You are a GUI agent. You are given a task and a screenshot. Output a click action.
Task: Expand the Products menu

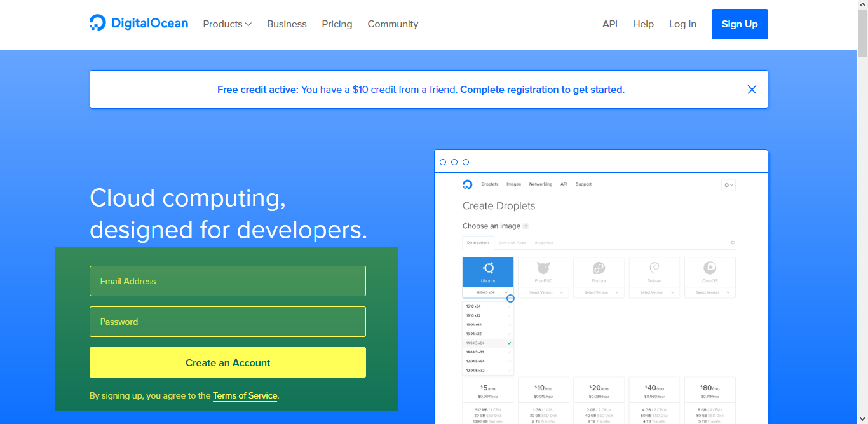pyautogui.click(x=227, y=24)
